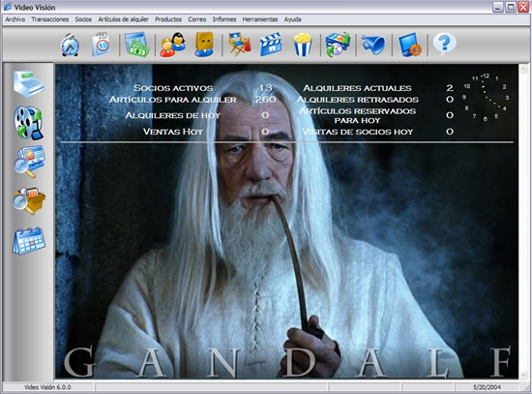The width and height of the screenshot is (532, 394).
Task: Click the Alquileres actuales label
Action: [x=357, y=88]
